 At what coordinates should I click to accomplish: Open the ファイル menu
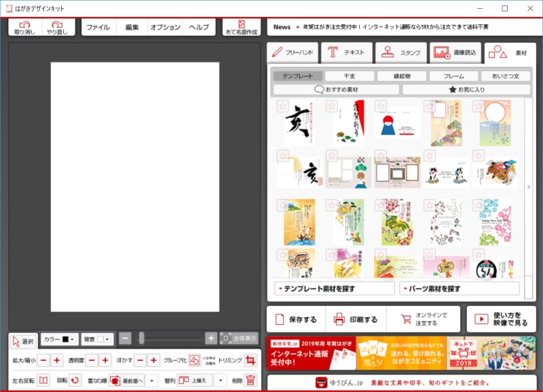click(x=98, y=27)
